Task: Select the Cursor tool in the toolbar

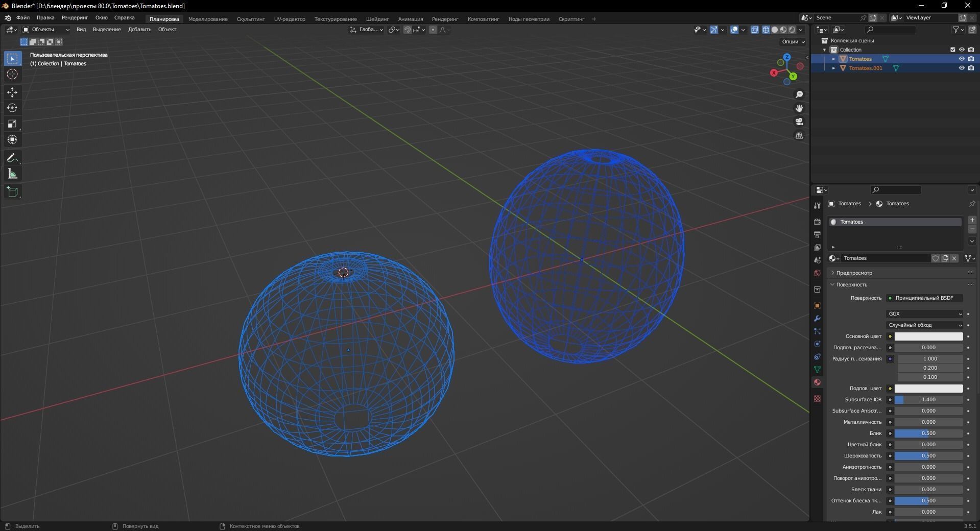Action: pos(12,75)
